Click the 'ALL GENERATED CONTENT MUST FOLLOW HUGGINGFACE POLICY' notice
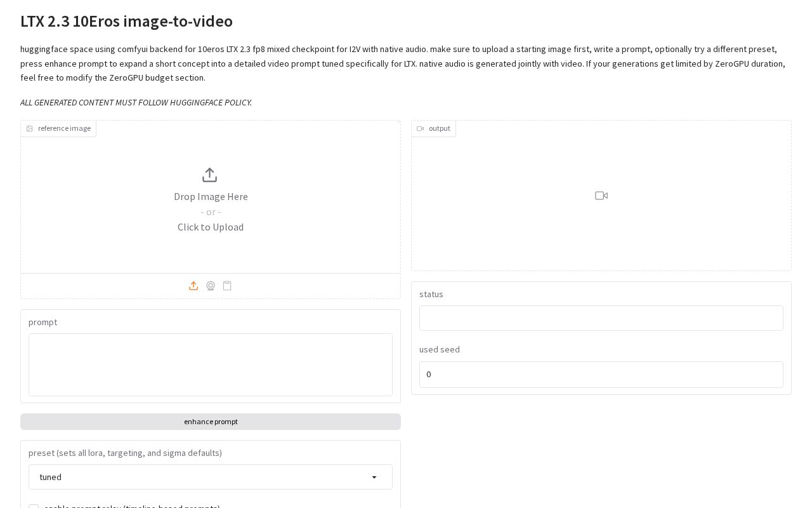 click(136, 102)
